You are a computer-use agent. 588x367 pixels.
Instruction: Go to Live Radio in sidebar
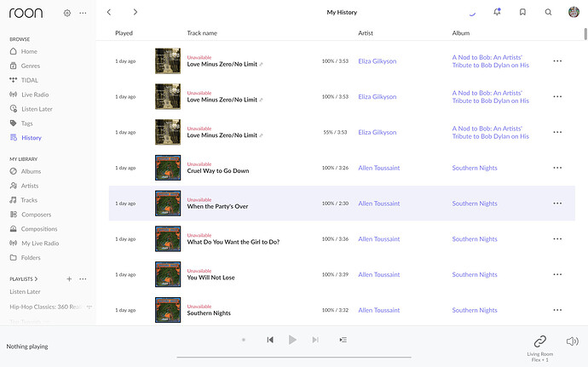tap(34, 94)
